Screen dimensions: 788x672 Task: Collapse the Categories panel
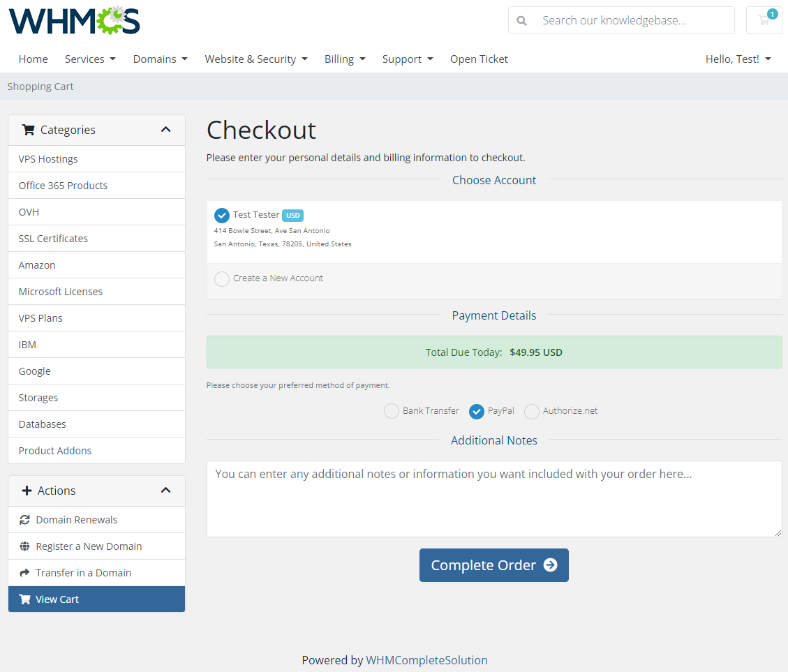(x=165, y=130)
